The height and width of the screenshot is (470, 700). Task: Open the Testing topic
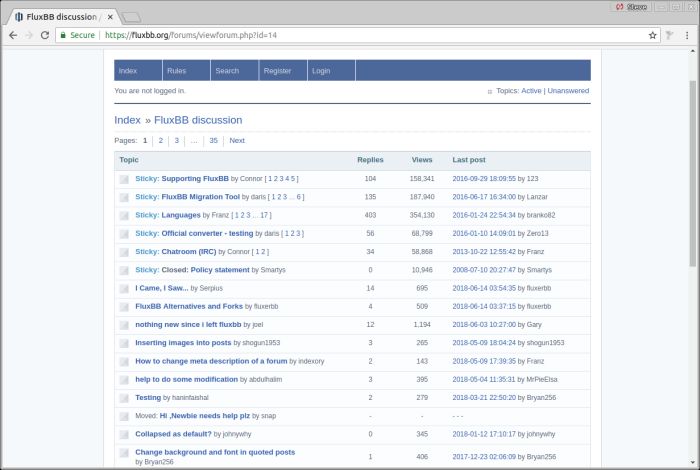point(148,398)
